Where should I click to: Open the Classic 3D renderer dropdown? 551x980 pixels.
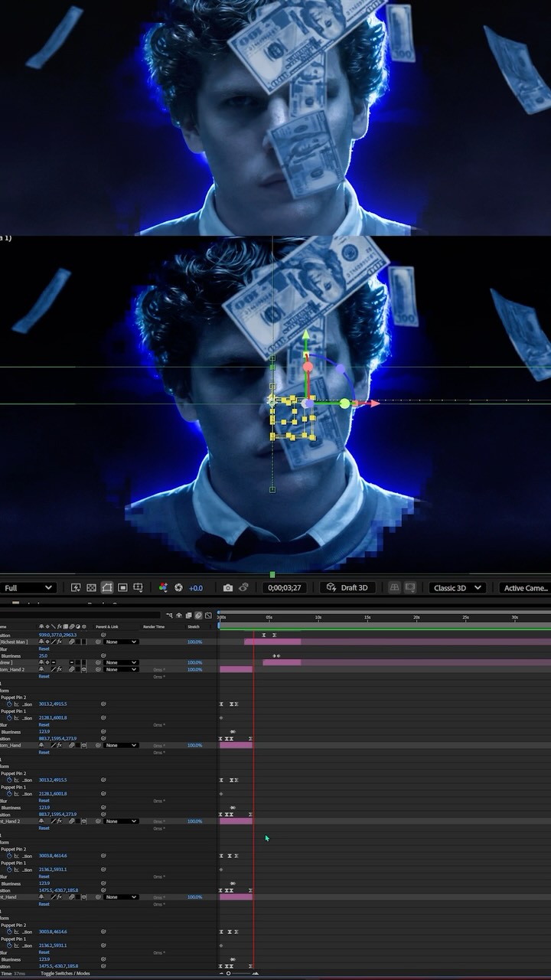[x=457, y=587]
